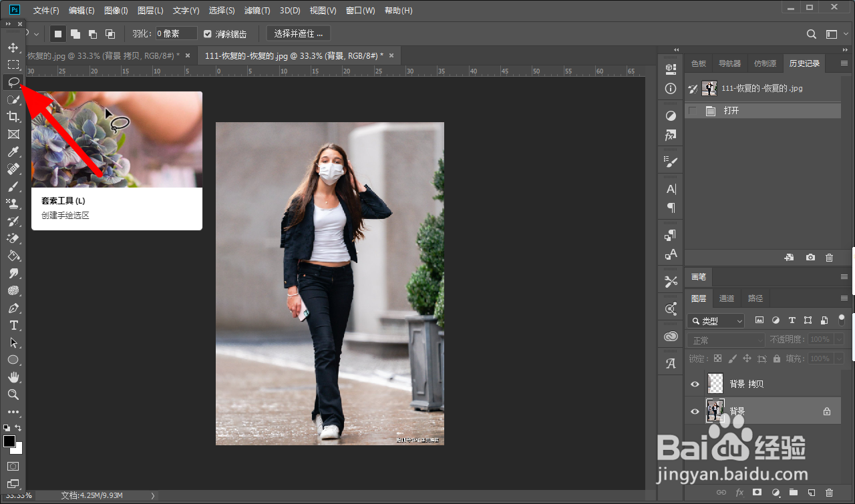
Task: Switch to the 路径 tab
Action: coord(755,298)
